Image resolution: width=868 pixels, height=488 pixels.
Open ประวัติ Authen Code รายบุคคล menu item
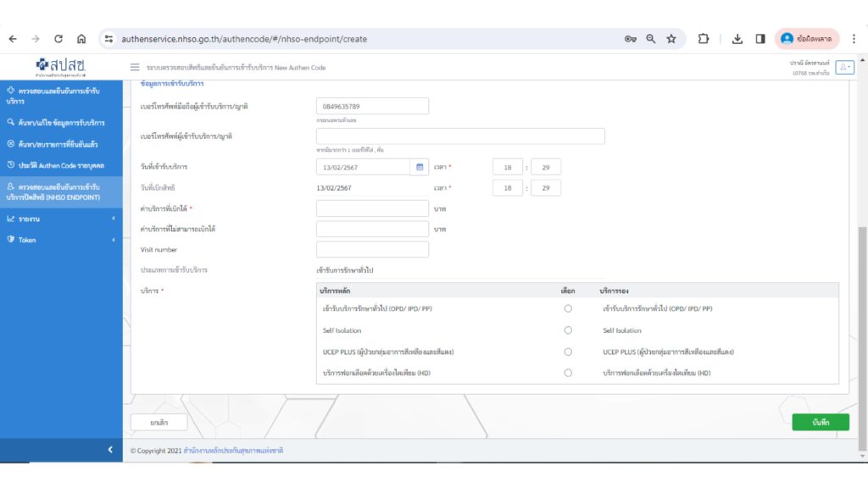pos(59,165)
